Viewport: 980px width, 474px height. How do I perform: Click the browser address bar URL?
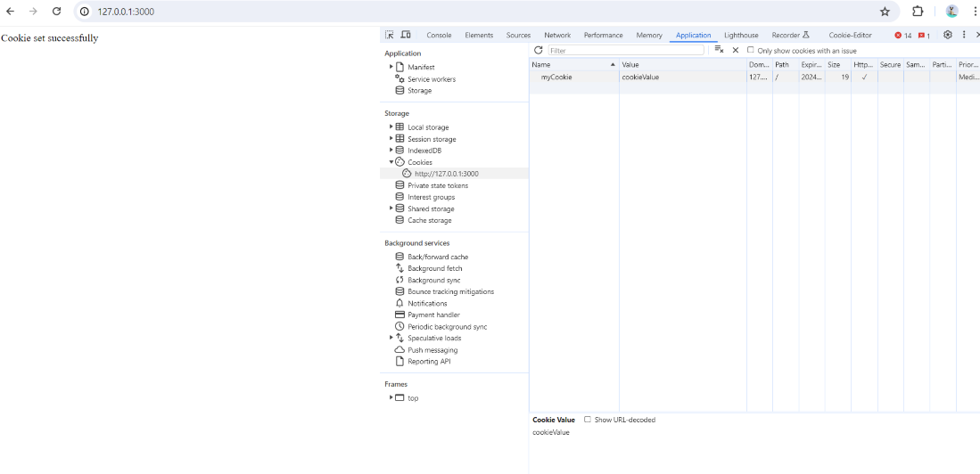coord(126,12)
